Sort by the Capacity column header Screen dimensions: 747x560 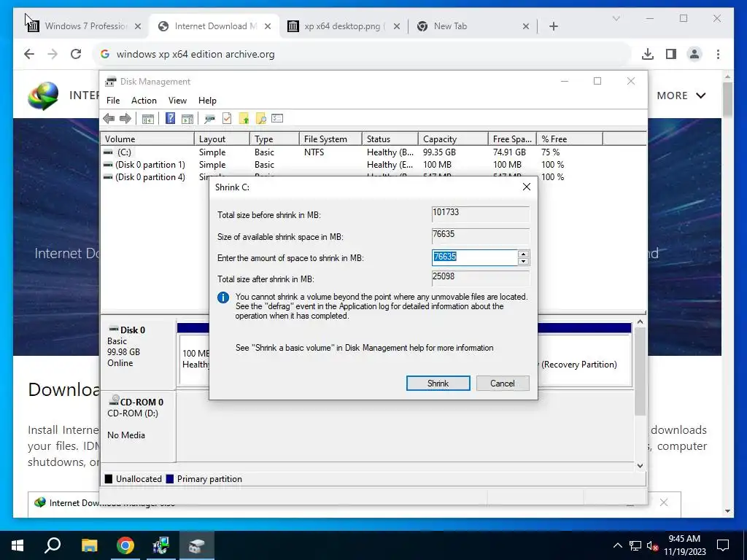click(x=453, y=139)
